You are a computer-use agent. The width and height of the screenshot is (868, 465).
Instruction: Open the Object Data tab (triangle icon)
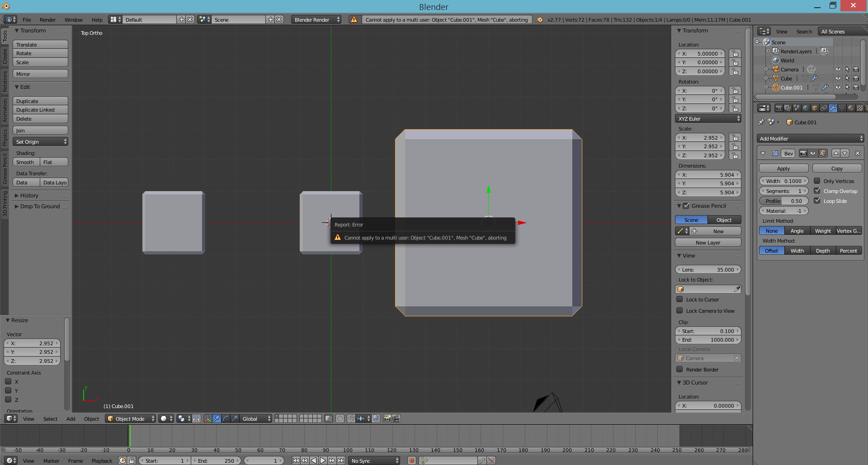pos(842,108)
